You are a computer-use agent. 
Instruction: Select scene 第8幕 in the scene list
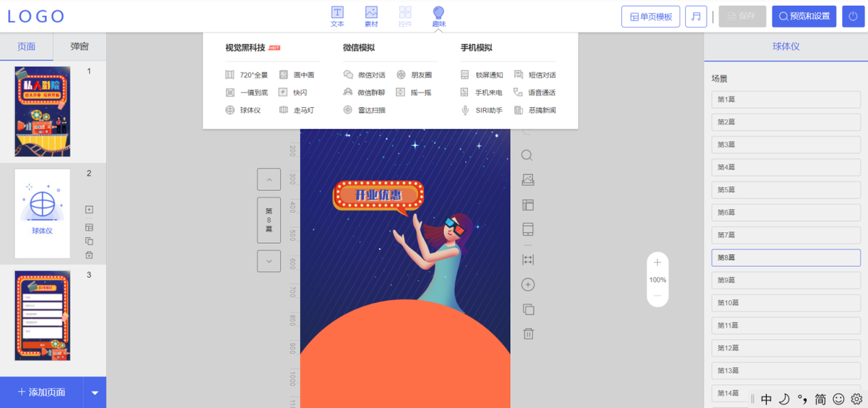(786, 258)
